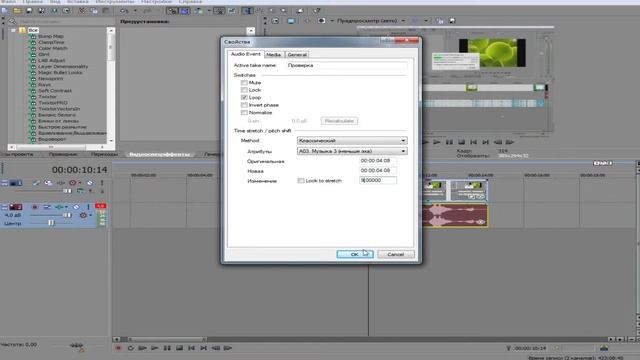Click the What's This help icon in the main toolbar

[x=316, y=11]
